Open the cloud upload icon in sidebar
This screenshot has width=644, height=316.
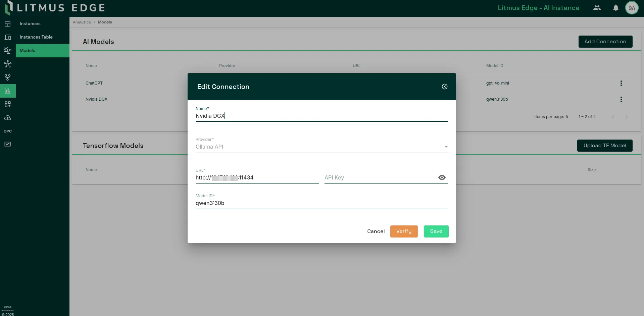[x=8, y=118]
